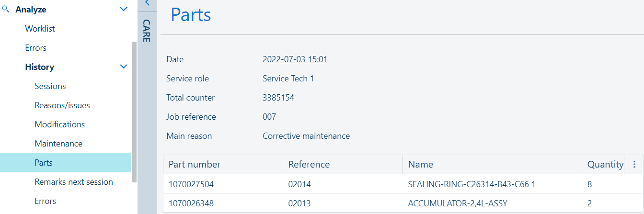Sort table by Reference column header
The image size is (644, 214).
tap(309, 164)
